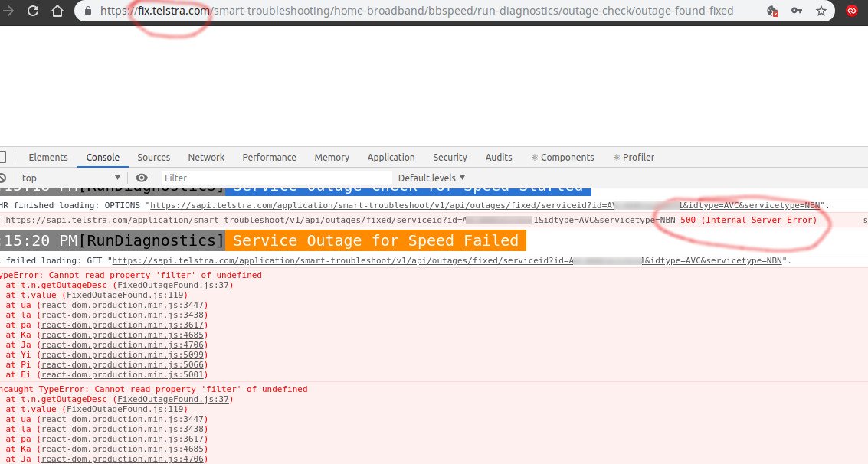868x464 pixels.
Task: Click the 'Service Outage for Speed Failed' message
Action: coord(375,240)
